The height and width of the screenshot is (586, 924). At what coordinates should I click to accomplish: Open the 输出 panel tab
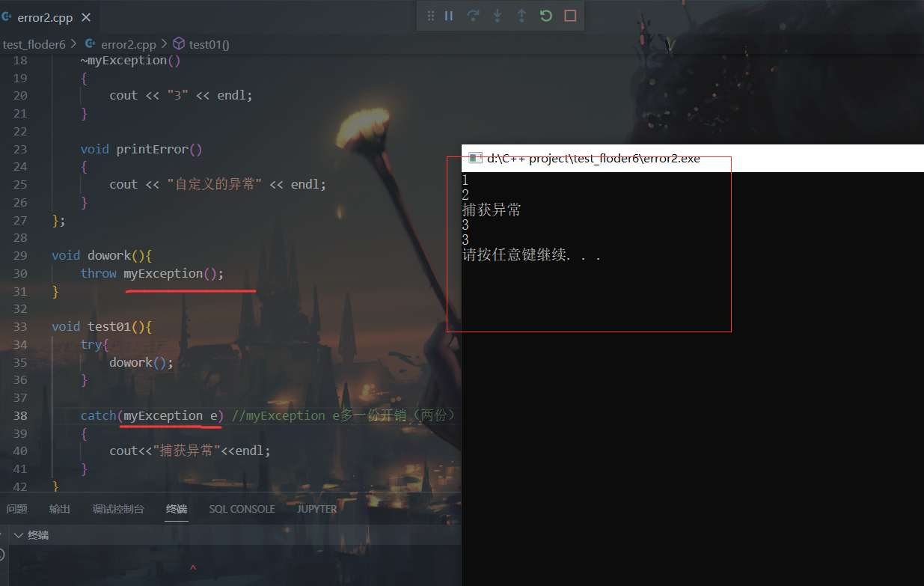click(60, 509)
